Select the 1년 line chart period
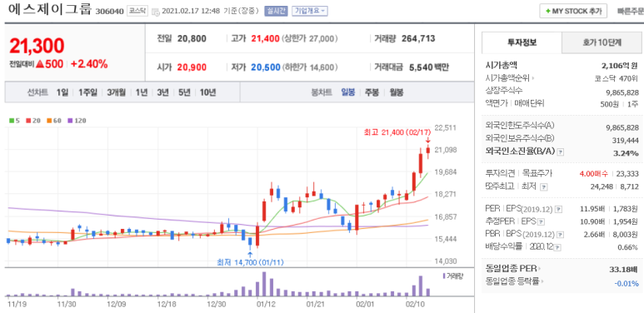 (x=142, y=92)
